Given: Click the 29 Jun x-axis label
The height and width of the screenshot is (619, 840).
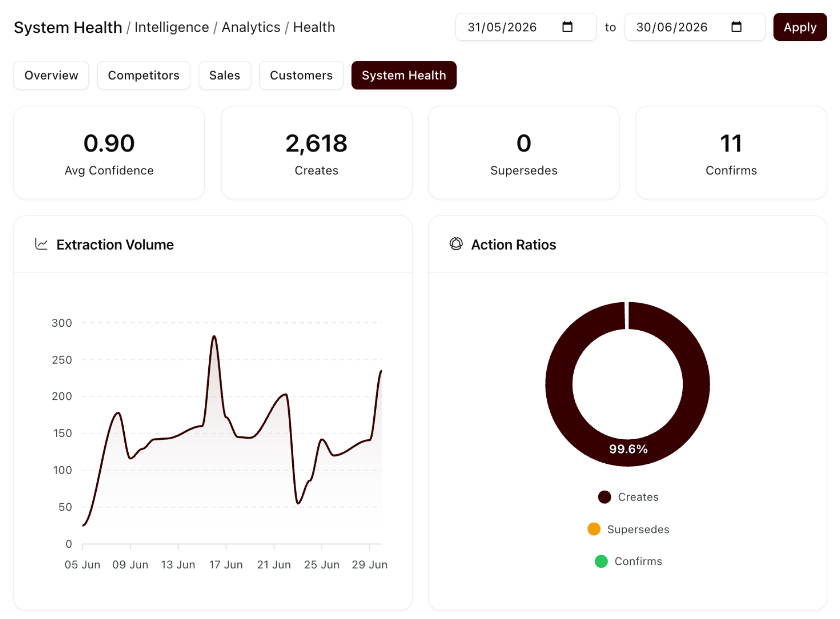Looking at the screenshot, I should 369,565.
